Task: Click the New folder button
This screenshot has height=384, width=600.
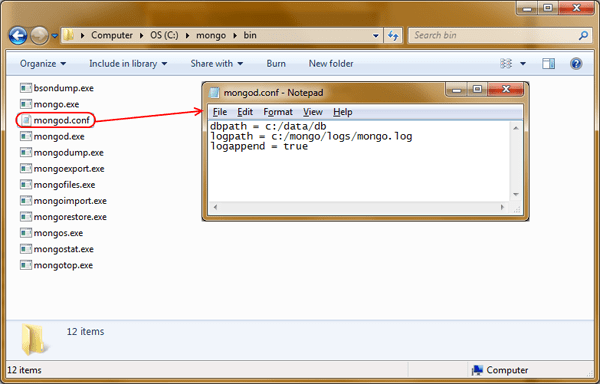Action: [x=331, y=63]
